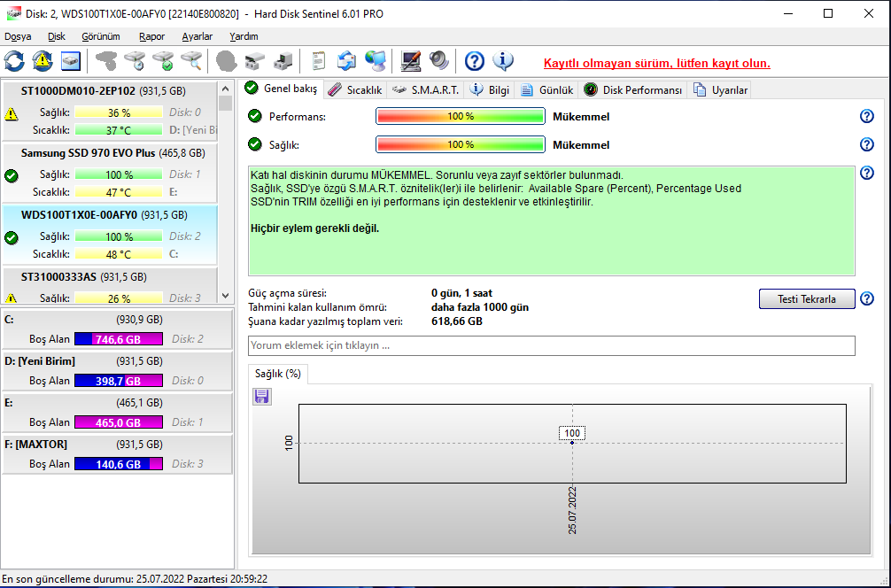Switch to the S.M.A.R.T. tab
The width and height of the screenshot is (891, 588).
pos(425,89)
